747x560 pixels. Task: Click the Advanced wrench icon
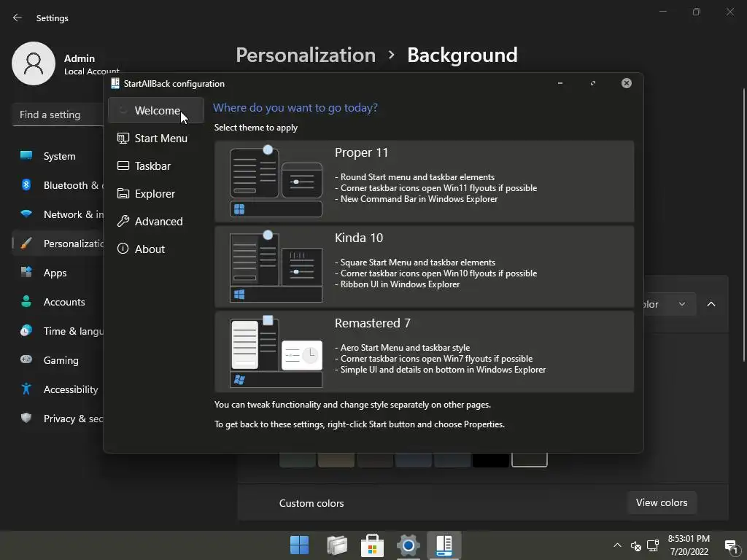123,221
